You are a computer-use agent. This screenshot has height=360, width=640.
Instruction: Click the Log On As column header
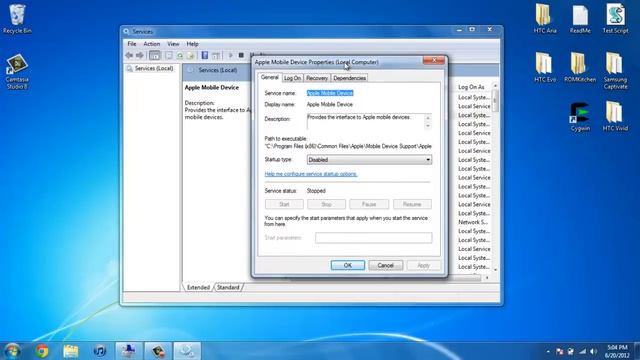(471, 87)
